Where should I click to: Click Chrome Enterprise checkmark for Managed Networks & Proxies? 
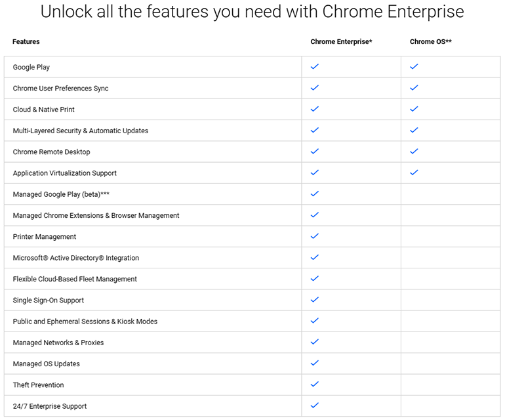click(x=315, y=342)
